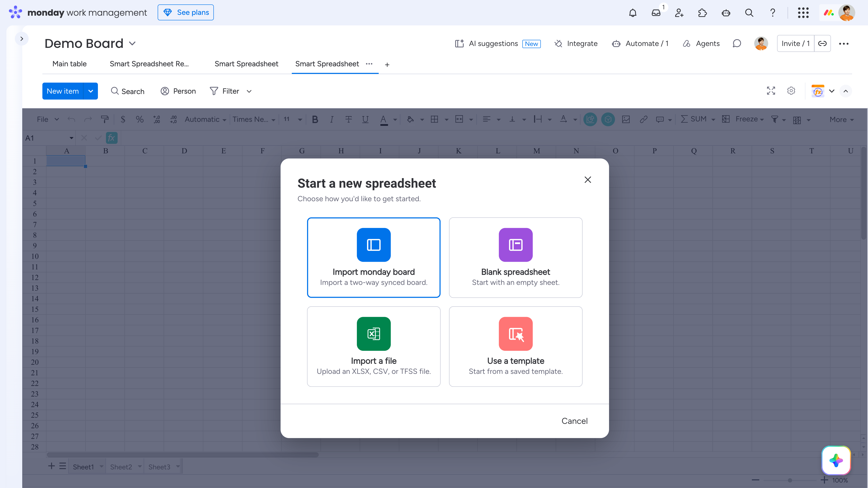Viewport: 868px width, 488px height.
Task: Insert a hyperlink with the link icon
Action: click(x=644, y=119)
